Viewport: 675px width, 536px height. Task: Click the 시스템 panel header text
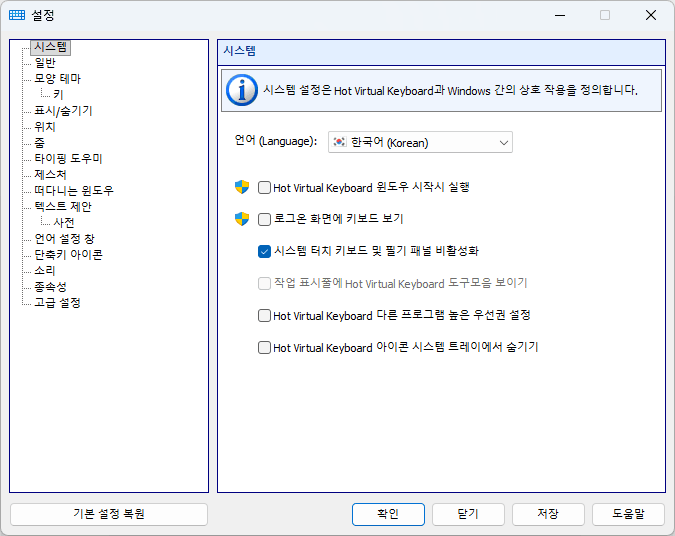click(239, 51)
